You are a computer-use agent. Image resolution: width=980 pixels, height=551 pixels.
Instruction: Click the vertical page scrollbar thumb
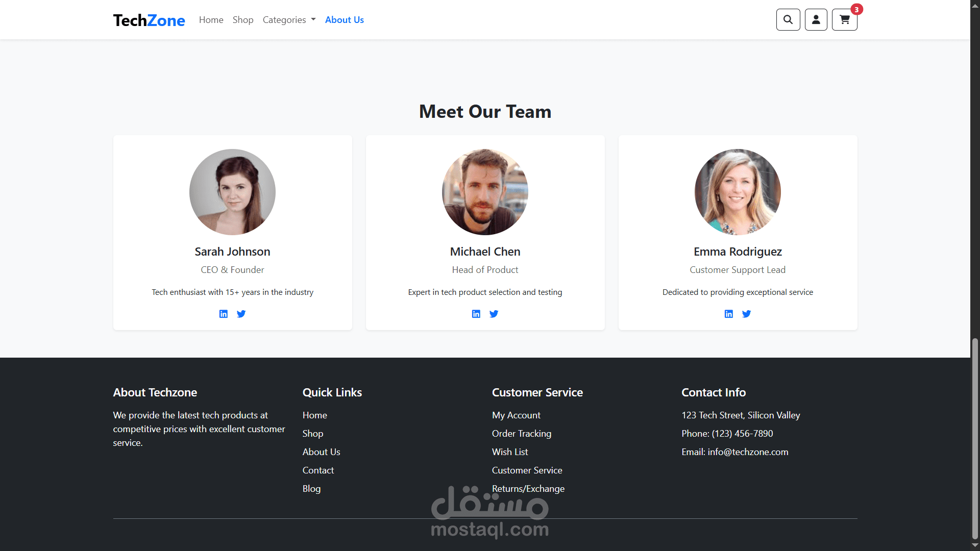click(975, 439)
